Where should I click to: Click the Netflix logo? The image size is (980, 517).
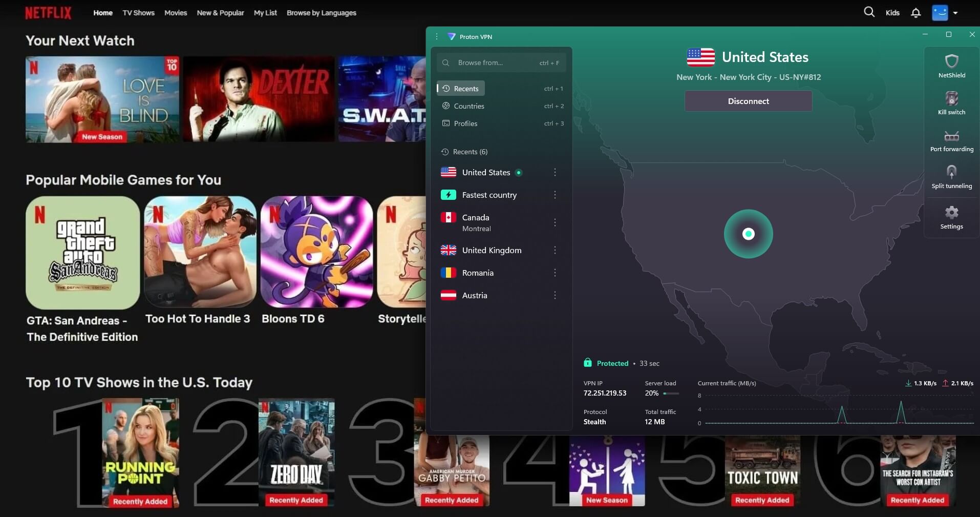48,13
